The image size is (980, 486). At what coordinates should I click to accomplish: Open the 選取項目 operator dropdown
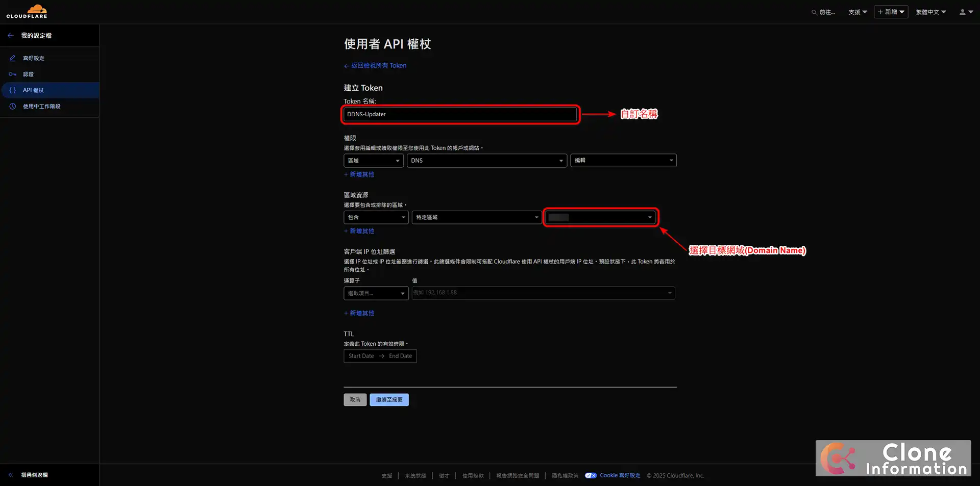(376, 293)
